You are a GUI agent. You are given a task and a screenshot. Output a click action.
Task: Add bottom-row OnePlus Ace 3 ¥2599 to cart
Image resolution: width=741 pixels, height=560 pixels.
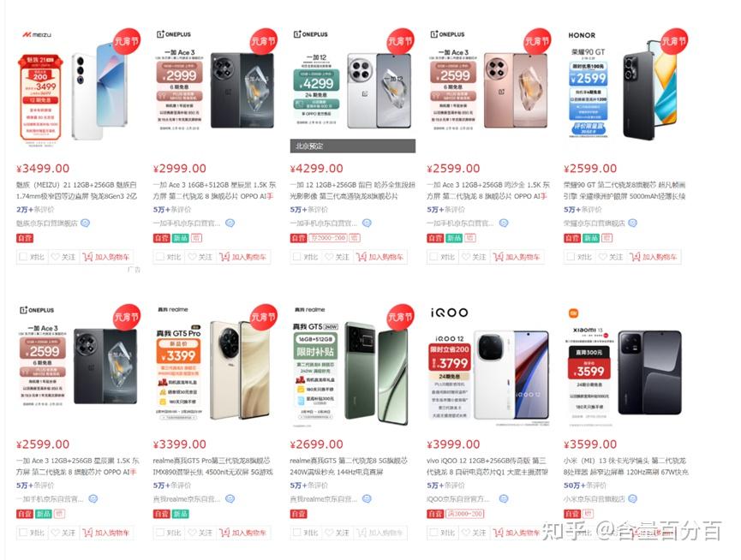tap(107, 533)
